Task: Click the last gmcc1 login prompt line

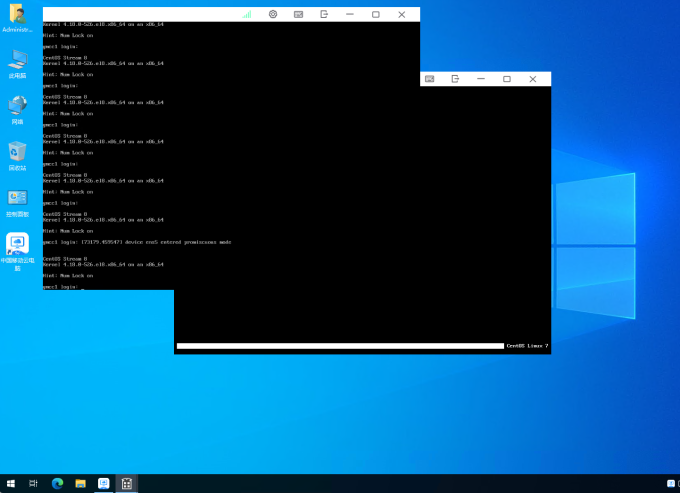Action: (62, 287)
